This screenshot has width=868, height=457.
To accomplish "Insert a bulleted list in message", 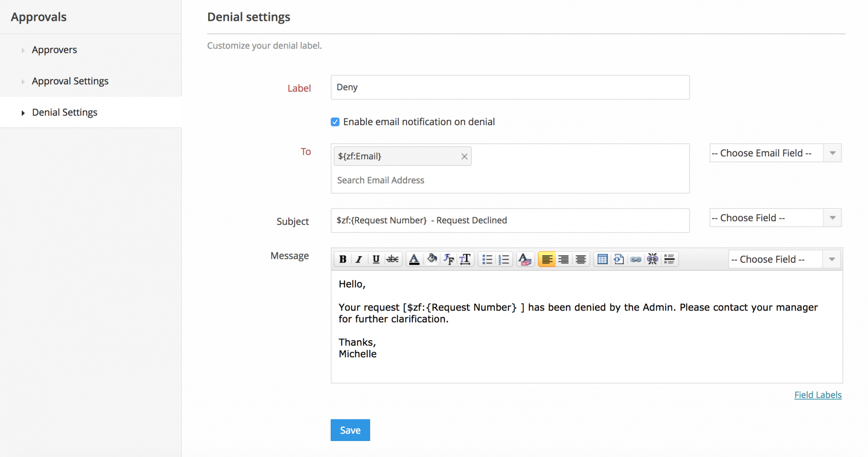I will 487,259.
